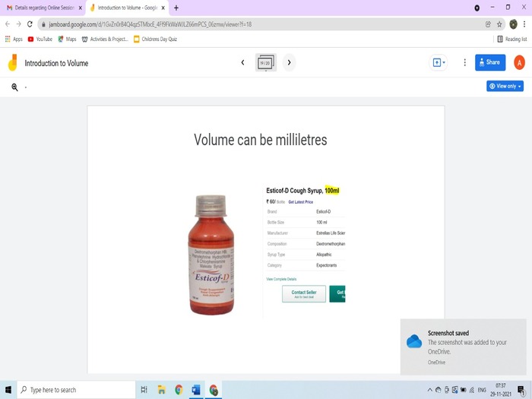This screenshot has width=532, height=399.
Task: Open the Apps bookmark shortcut
Action: point(14,39)
